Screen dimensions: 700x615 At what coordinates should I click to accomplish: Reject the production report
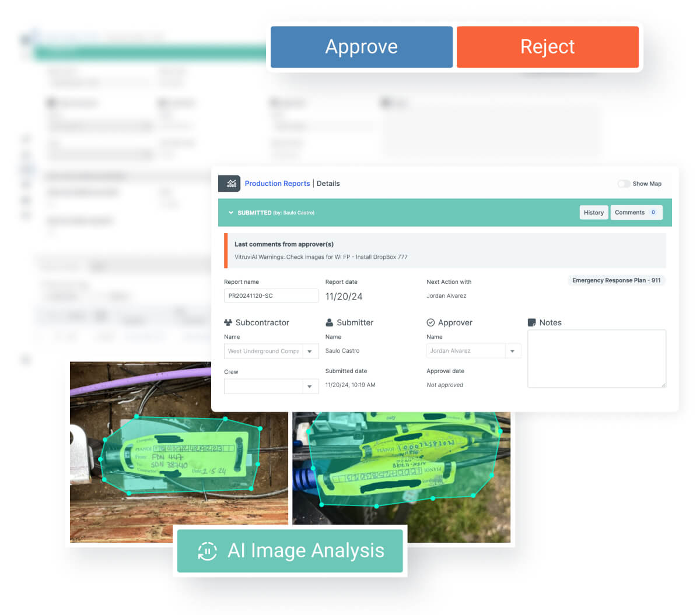[x=547, y=47]
